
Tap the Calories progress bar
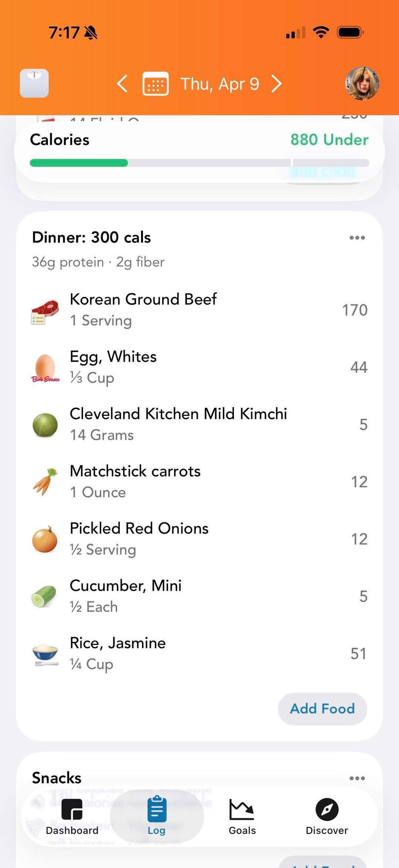(199, 163)
